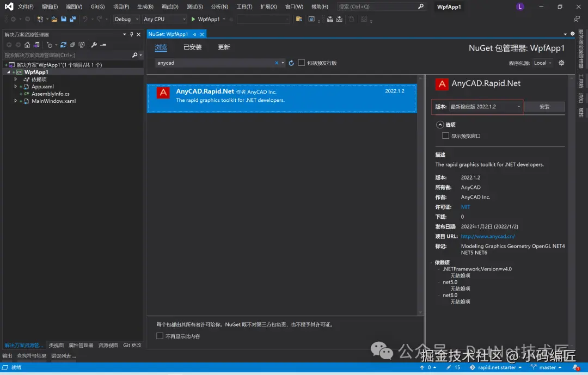Open the File menu
The height and width of the screenshot is (375, 588).
[26, 7]
